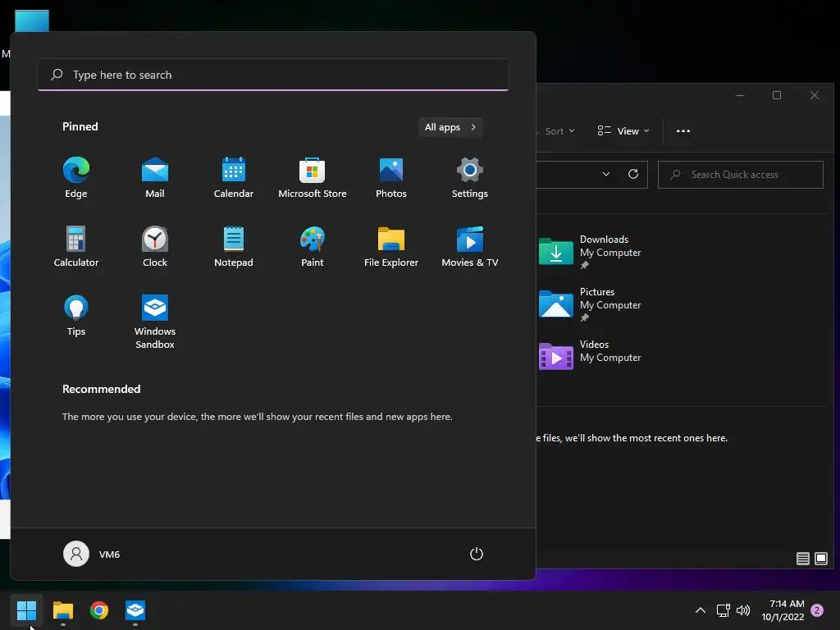Screen dimensions: 840x630
Task: Click the Recommended heading text
Action: click(101, 389)
